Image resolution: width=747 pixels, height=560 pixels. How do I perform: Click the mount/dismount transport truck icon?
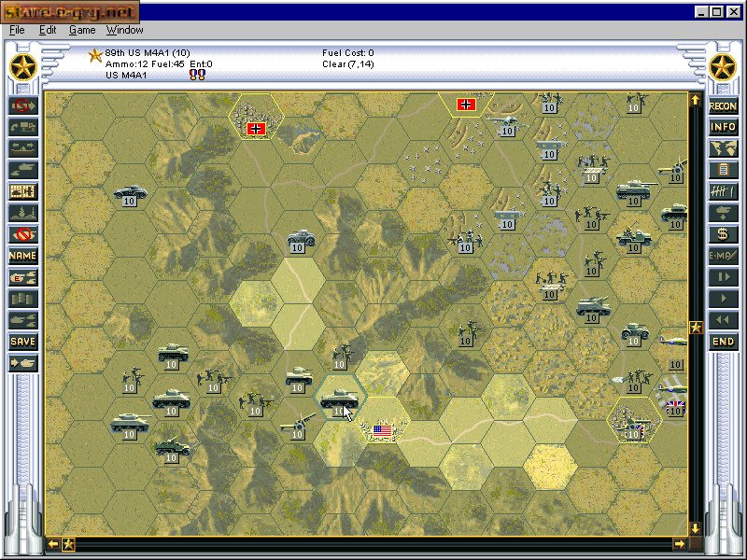(x=22, y=127)
